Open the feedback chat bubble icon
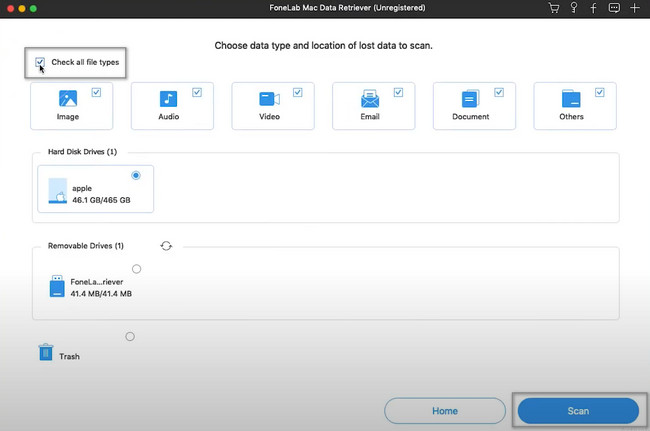The height and width of the screenshot is (431, 650). tap(613, 8)
